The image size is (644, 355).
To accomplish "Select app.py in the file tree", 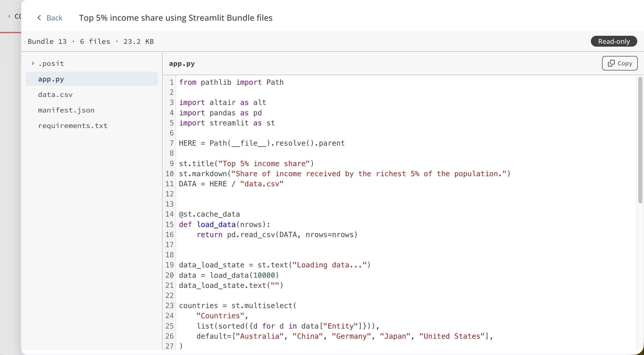I will [x=92, y=79].
